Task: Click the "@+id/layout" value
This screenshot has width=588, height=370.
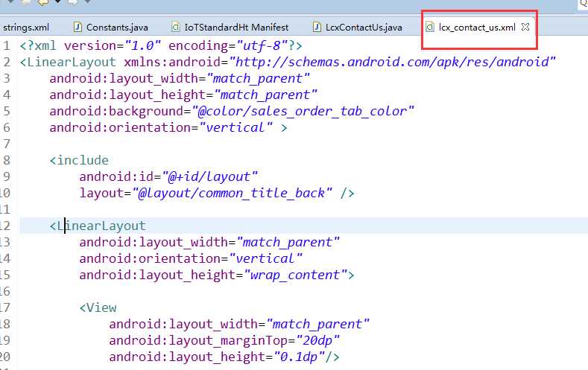Action: (x=210, y=176)
